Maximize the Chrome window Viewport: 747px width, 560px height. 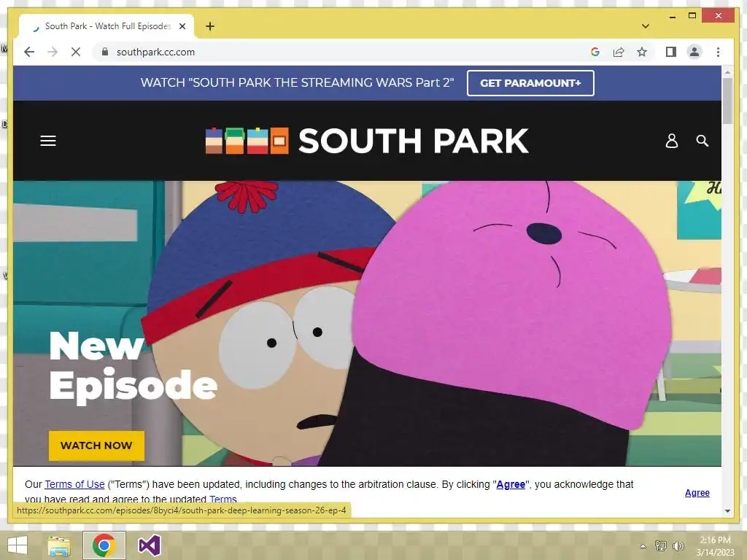click(692, 16)
